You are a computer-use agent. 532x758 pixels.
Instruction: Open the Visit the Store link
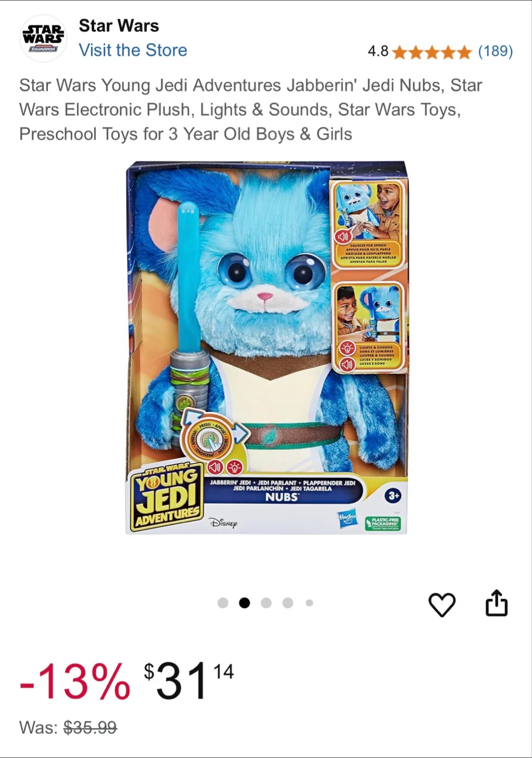[x=133, y=51]
